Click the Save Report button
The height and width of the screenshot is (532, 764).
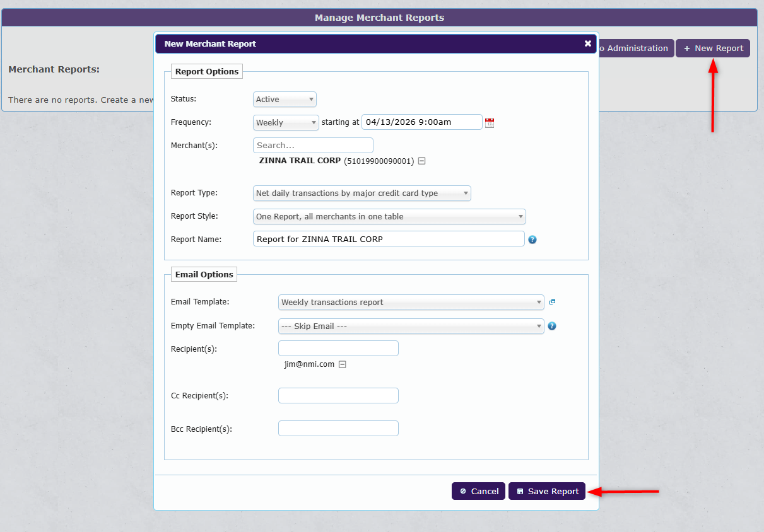click(547, 491)
